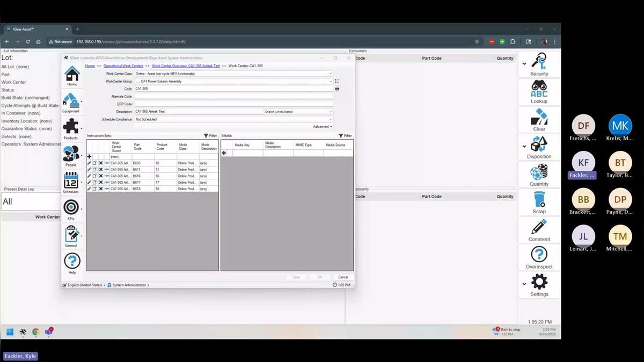
Task: Select the Security tool icon
Action: click(539, 62)
